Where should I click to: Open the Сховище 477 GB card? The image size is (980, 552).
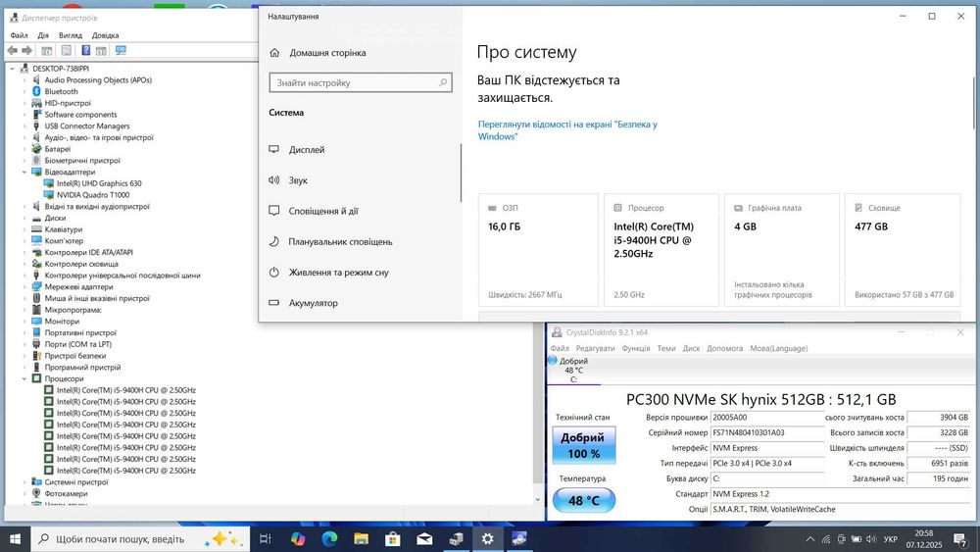pos(903,250)
